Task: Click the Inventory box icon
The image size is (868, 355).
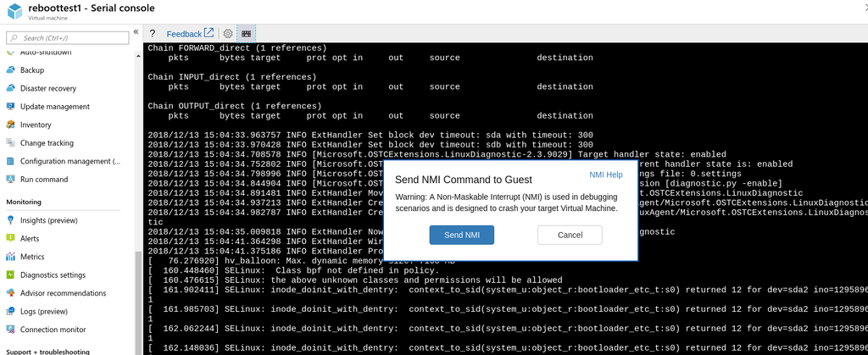Action: pyautogui.click(x=10, y=125)
